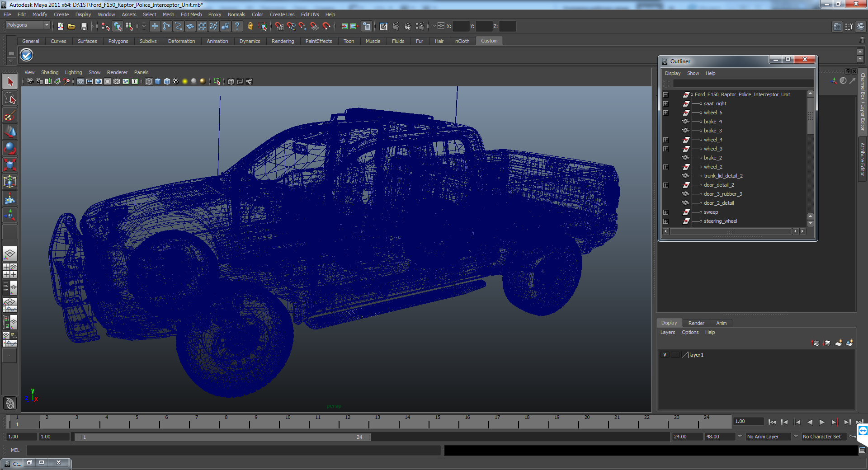
Task: Click move layer up icon
Action: click(x=816, y=343)
